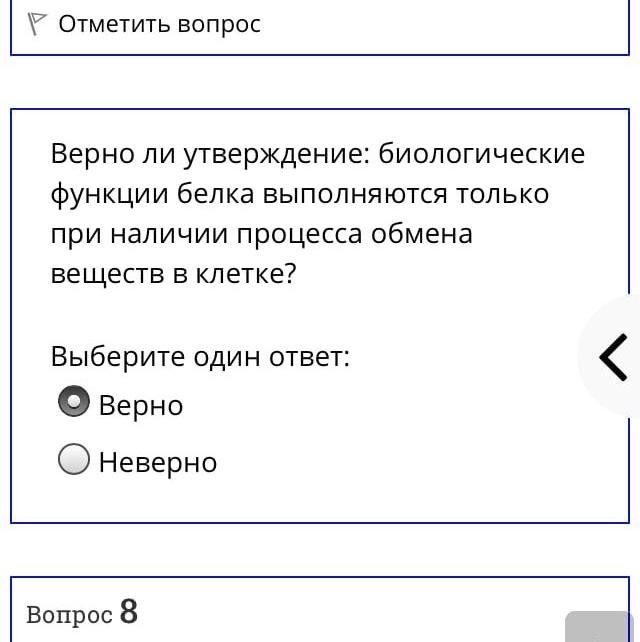
Task: Choose answer by clicking the "Неверно" label
Action: coord(158,463)
